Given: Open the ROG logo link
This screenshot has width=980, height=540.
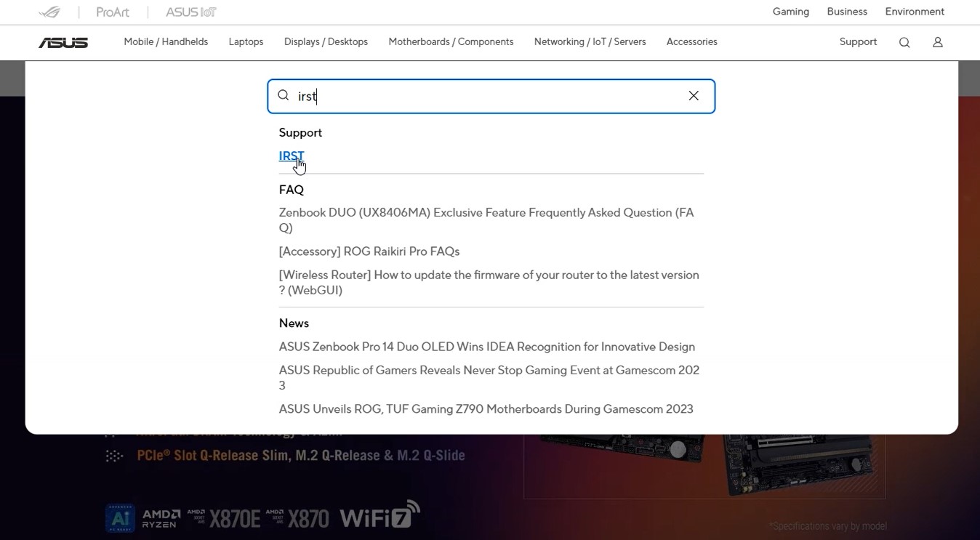Looking at the screenshot, I should [50, 12].
